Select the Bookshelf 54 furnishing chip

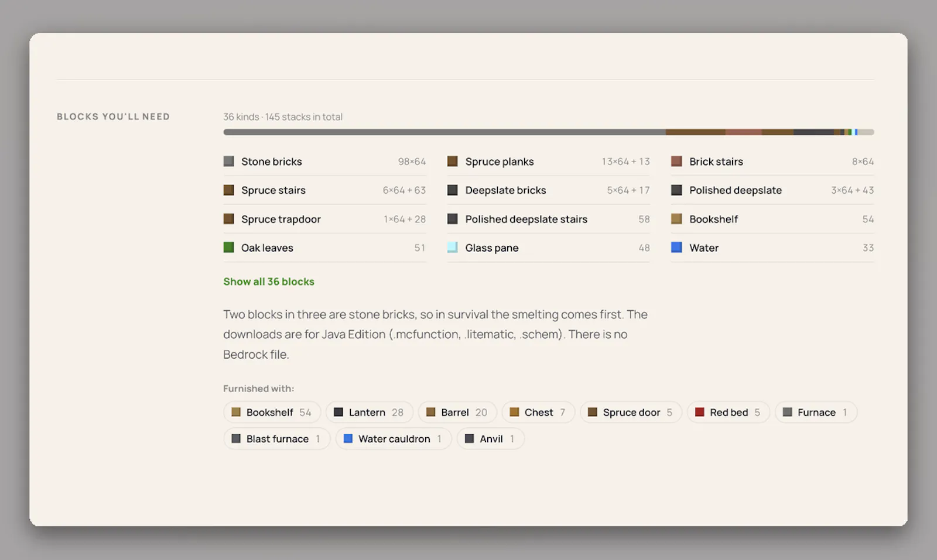pyautogui.click(x=272, y=413)
